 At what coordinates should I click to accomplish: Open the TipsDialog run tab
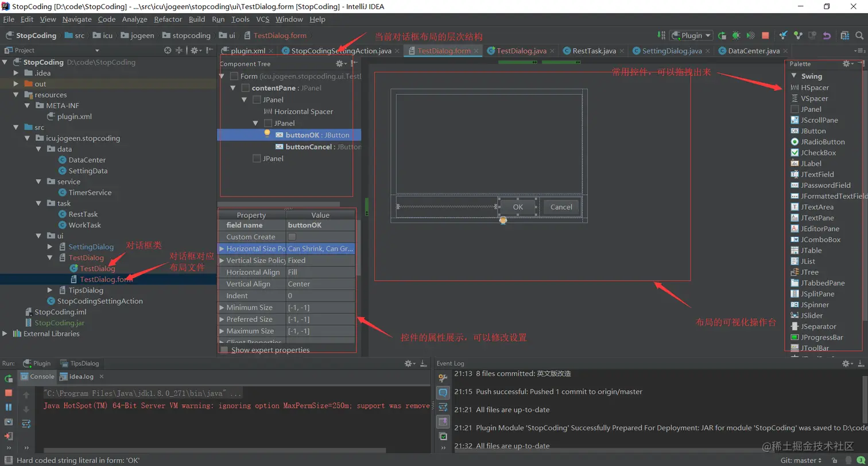[79, 363]
